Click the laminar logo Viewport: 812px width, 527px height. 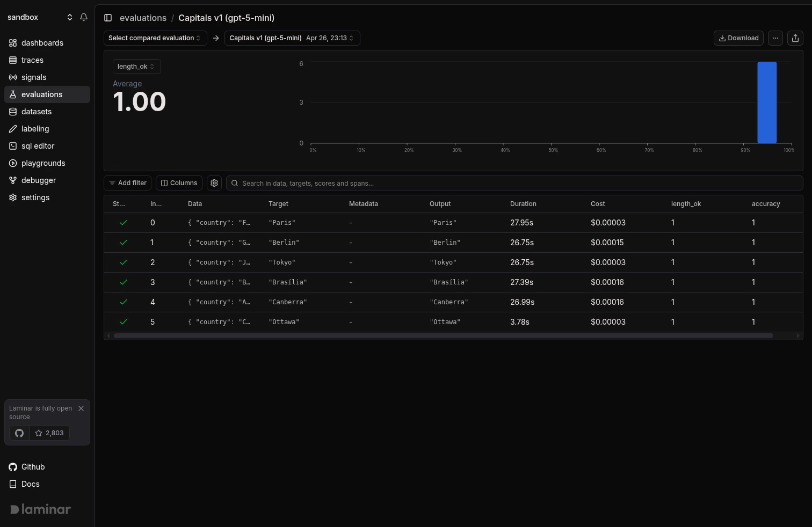(40, 509)
